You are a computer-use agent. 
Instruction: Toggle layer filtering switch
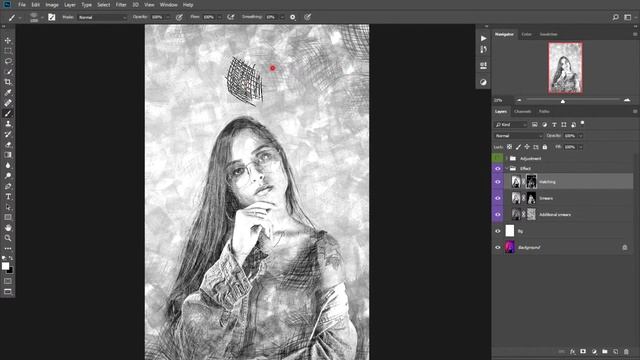[x=582, y=123]
